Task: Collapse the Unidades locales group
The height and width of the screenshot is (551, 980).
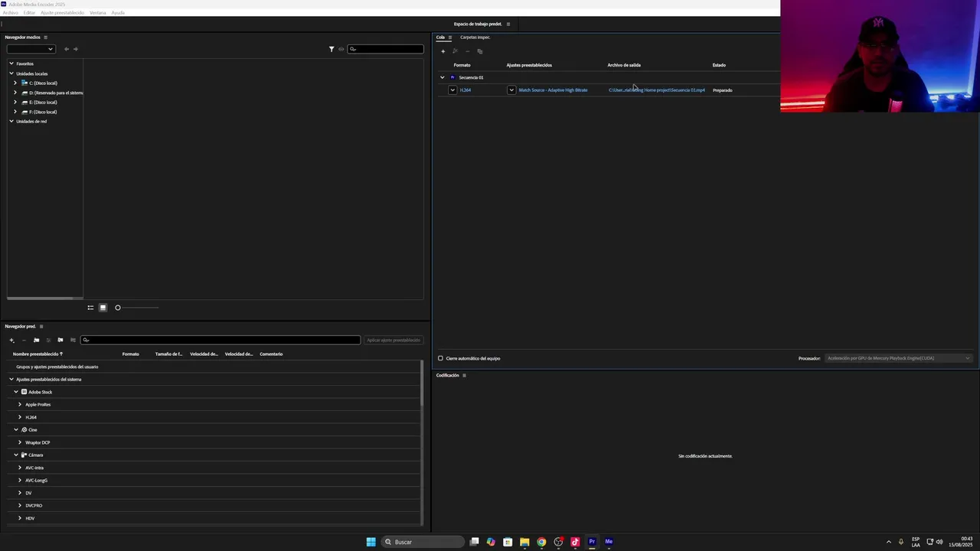Action: pyautogui.click(x=11, y=73)
